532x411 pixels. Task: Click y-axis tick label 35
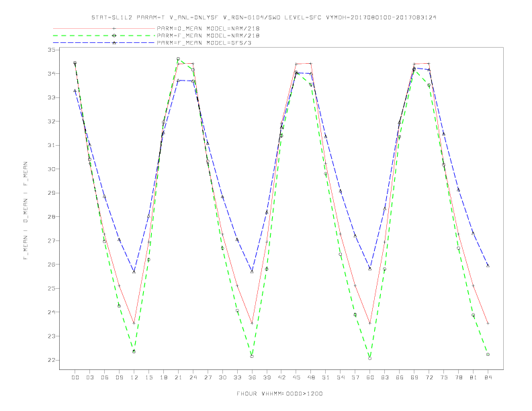[51, 50]
